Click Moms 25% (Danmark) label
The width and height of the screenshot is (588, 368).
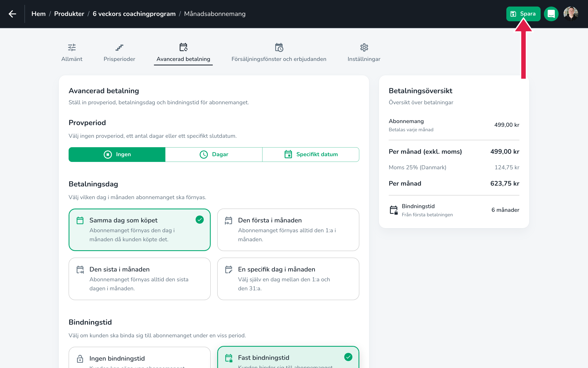click(418, 167)
